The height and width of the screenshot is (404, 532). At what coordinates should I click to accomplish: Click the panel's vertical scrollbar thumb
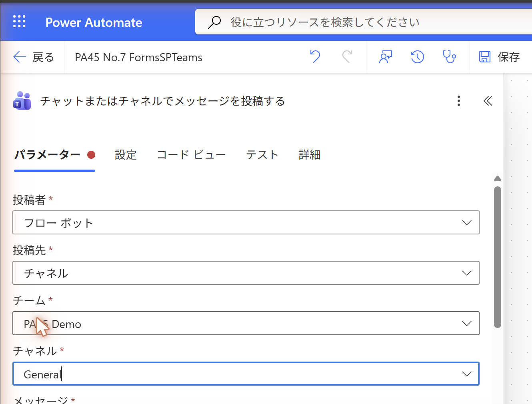tap(498, 257)
